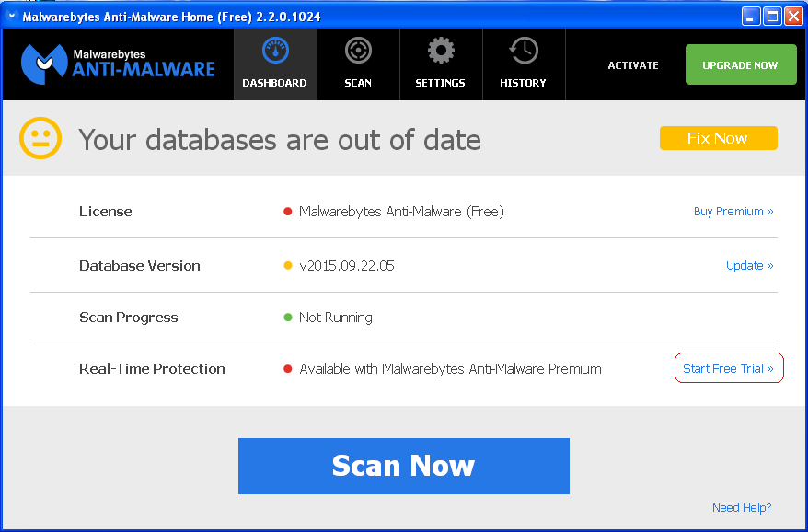The image size is (808, 532).
Task: Click Start Free Trial link
Action: click(x=728, y=368)
